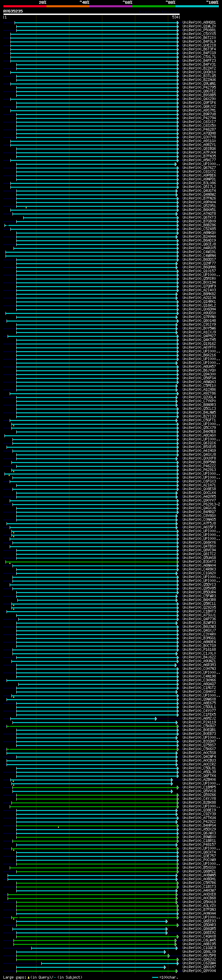Click the UniRef100_P42922 label
The width and height of the screenshot is (222, 980).
pos(199,822)
